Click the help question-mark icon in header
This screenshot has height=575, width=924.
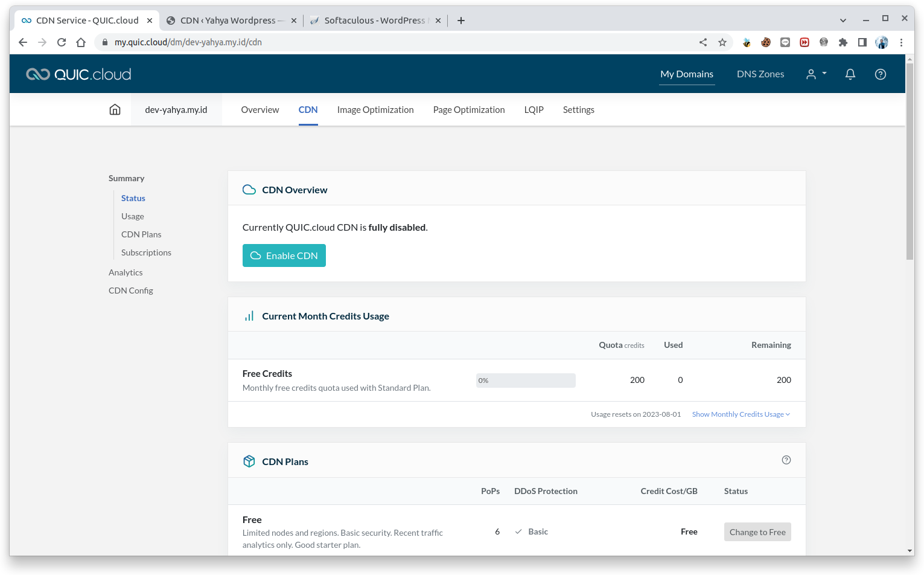[x=881, y=74]
